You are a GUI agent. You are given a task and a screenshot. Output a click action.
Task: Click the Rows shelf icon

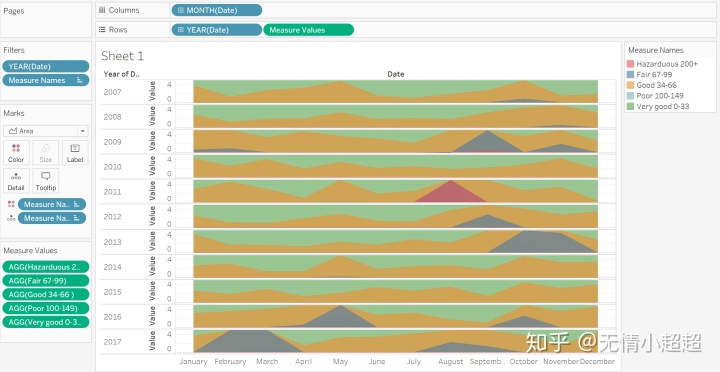coord(102,30)
